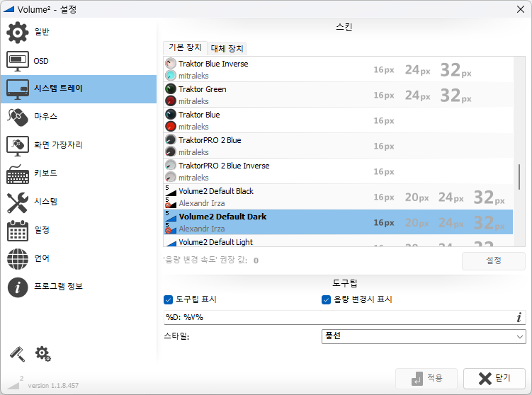Viewport: 532px width, 395px height.
Task: Open the 일반 general settings gear icon
Action: click(x=17, y=33)
